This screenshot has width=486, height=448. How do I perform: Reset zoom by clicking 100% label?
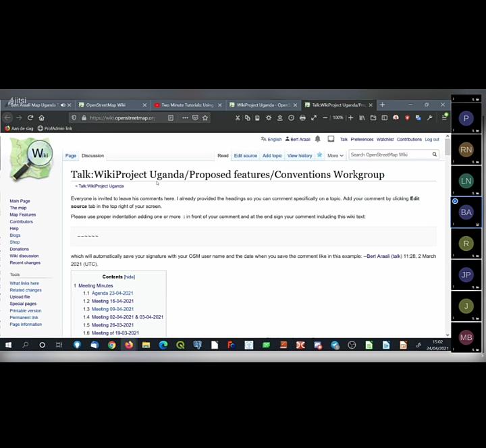coord(338,117)
